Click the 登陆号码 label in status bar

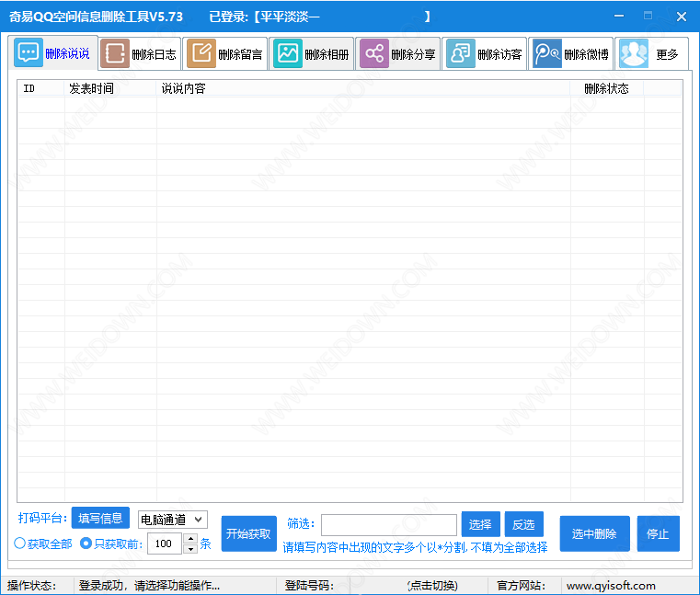pyautogui.click(x=309, y=585)
